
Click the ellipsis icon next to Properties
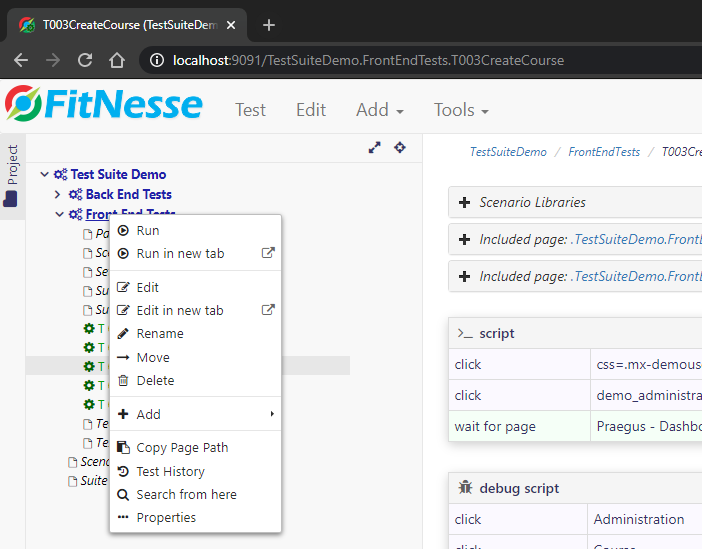point(123,517)
